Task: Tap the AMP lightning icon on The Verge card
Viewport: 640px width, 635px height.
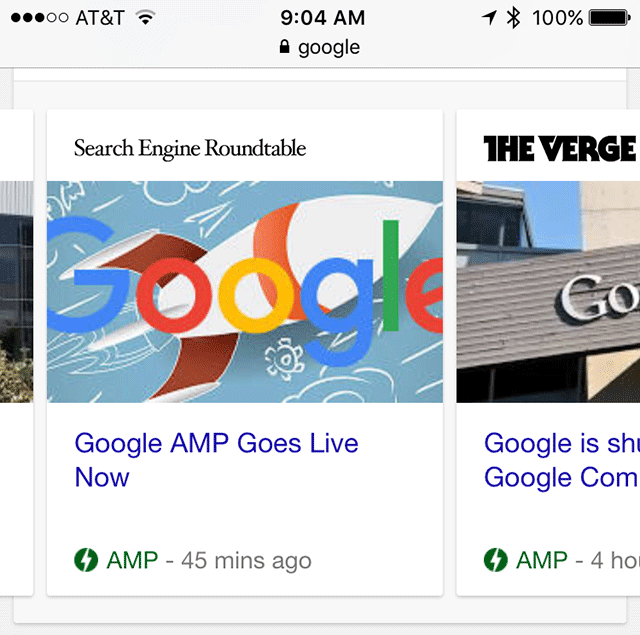Action: pyautogui.click(x=496, y=560)
